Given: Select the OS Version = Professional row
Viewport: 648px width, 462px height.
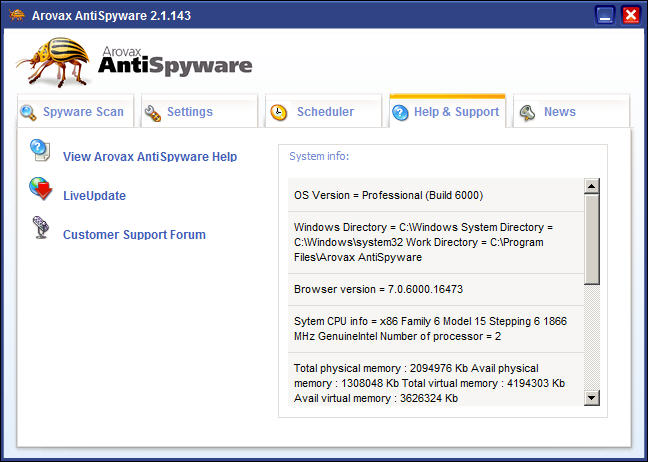Looking at the screenshot, I should 436,195.
